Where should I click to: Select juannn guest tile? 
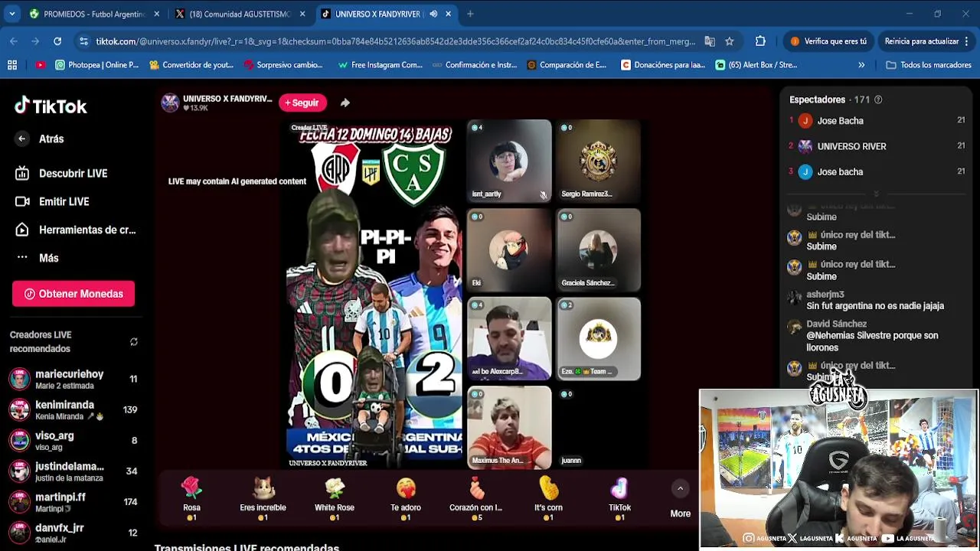click(x=599, y=427)
